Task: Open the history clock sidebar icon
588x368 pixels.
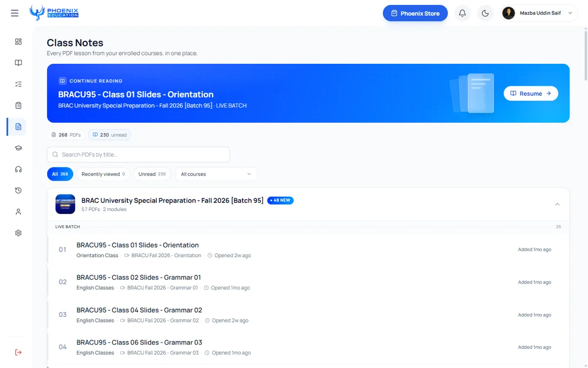Action: coord(18,190)
